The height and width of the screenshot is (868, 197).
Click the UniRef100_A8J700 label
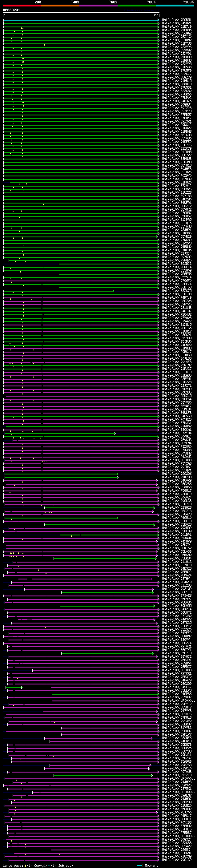pyautogui.click(x=176, y=812)
